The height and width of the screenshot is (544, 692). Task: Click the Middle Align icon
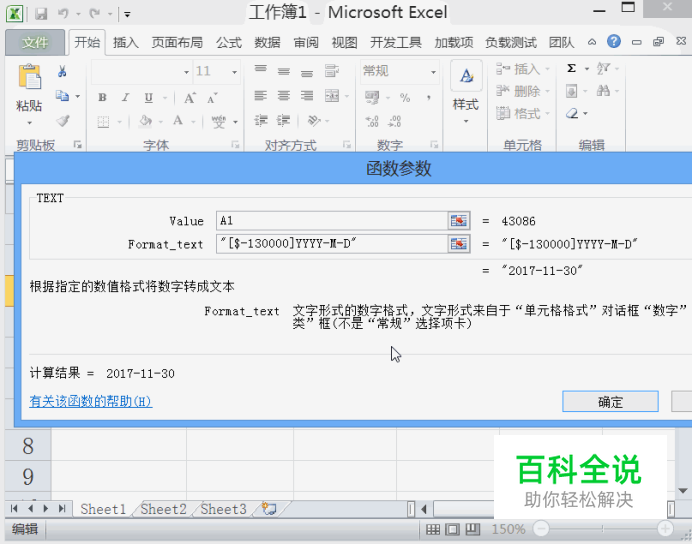pyautogui.click(x=284, y=71)
